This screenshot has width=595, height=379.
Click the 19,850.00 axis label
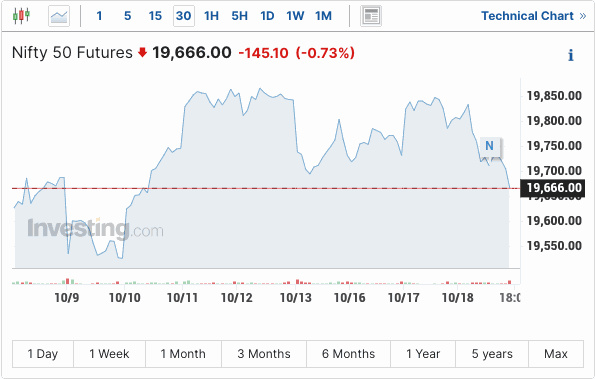point(554,96)
